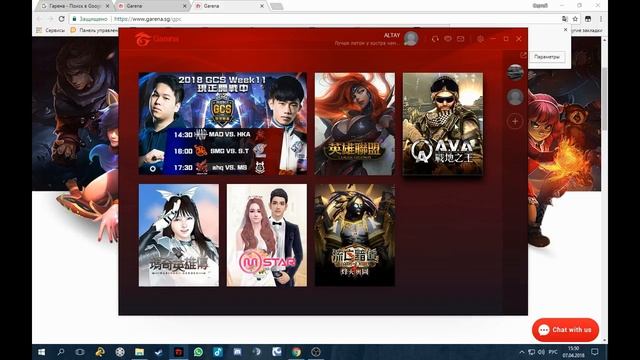Viewport: 640px width, 360px height.
Task: Open the Панель управления bookmark
Action: coord(95,30)
